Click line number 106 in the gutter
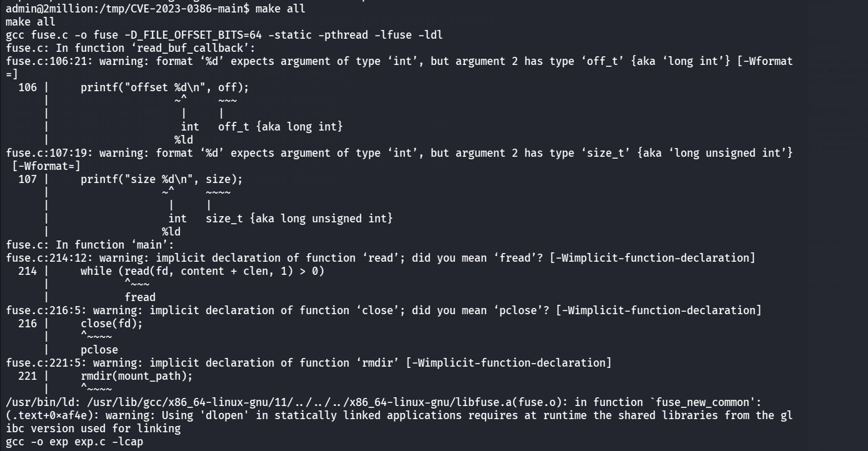 tap(27, 87)
